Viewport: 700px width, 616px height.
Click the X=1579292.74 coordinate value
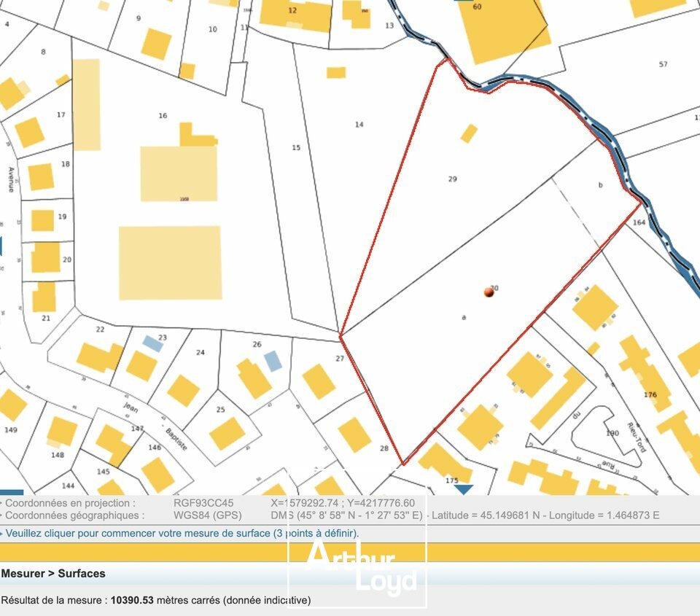[306, 502]
